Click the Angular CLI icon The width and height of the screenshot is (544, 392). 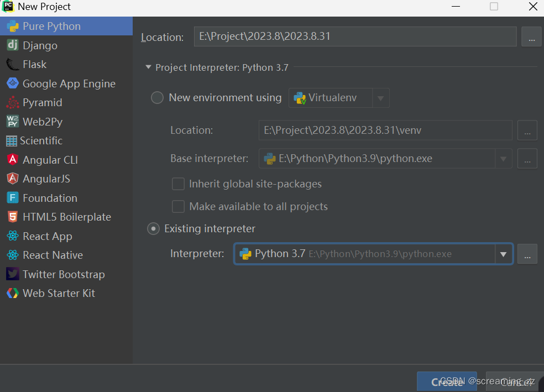click(x=13, y=160)
